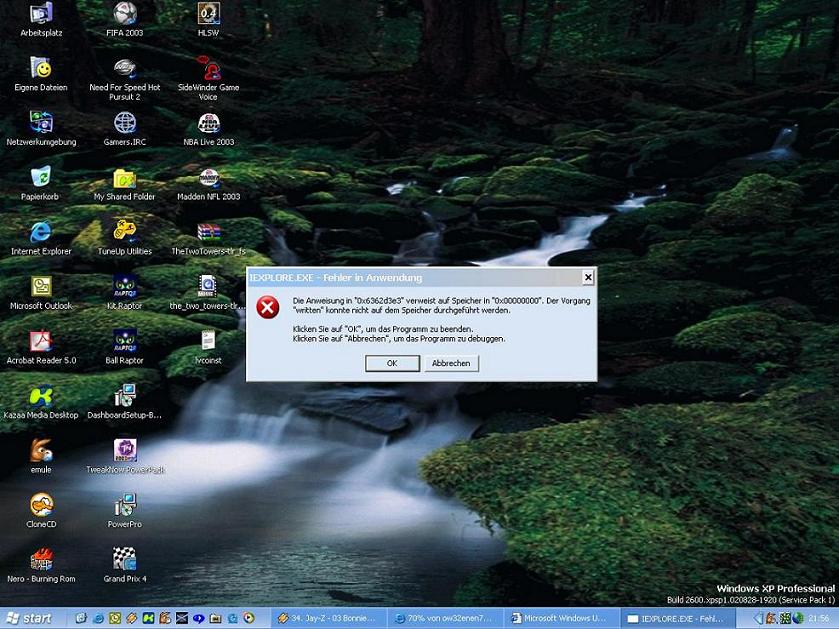Switch to Microsoft Windows U... taskbar item
Image resolution: width=839 pixels, height=629 pixels.
tap(562, 618)
